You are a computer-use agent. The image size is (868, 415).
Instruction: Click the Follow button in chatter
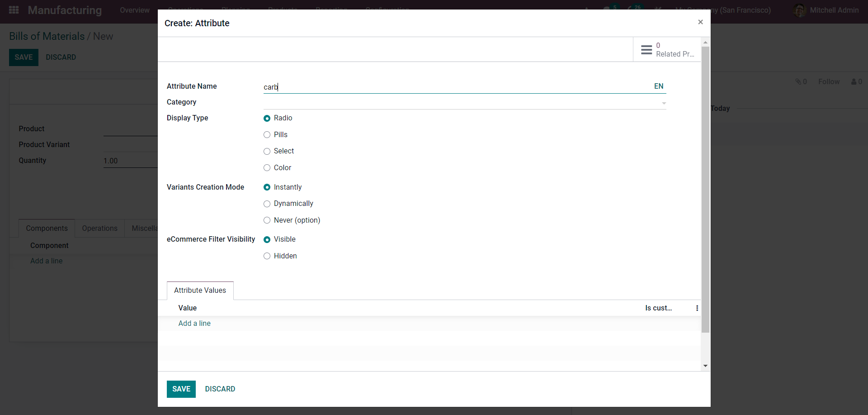pyautogui.click(x=829, y=81)
